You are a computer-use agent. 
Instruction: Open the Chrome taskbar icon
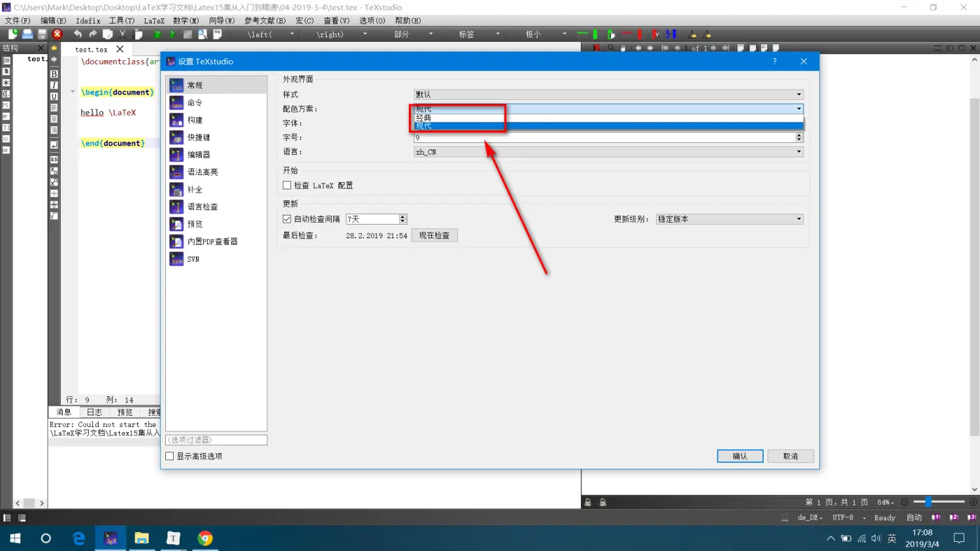pyautogui.click(x=205, y=538)
